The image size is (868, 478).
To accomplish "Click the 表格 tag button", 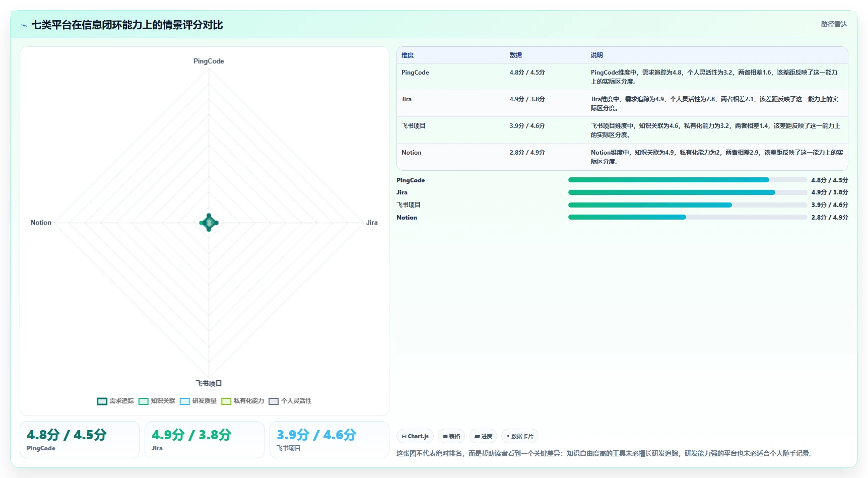I will click(451, 436).
